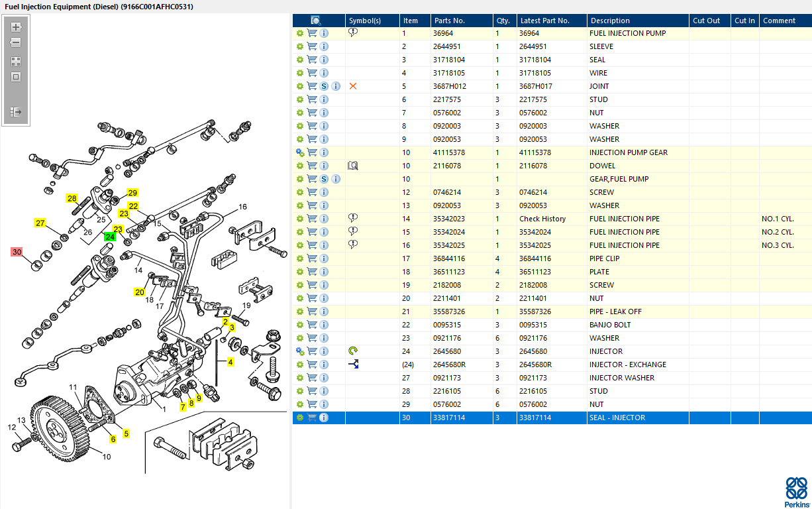
Task: Click the green highlighted callout 24 in diagram
Action: (x=110, y=237)
